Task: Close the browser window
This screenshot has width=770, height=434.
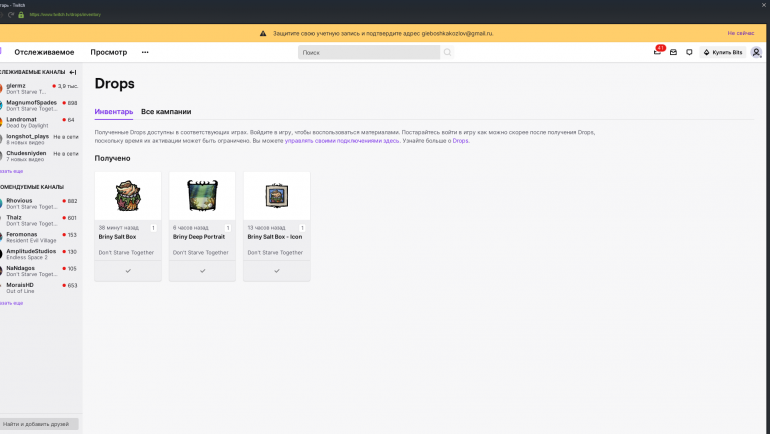Action: click(764, 4)
